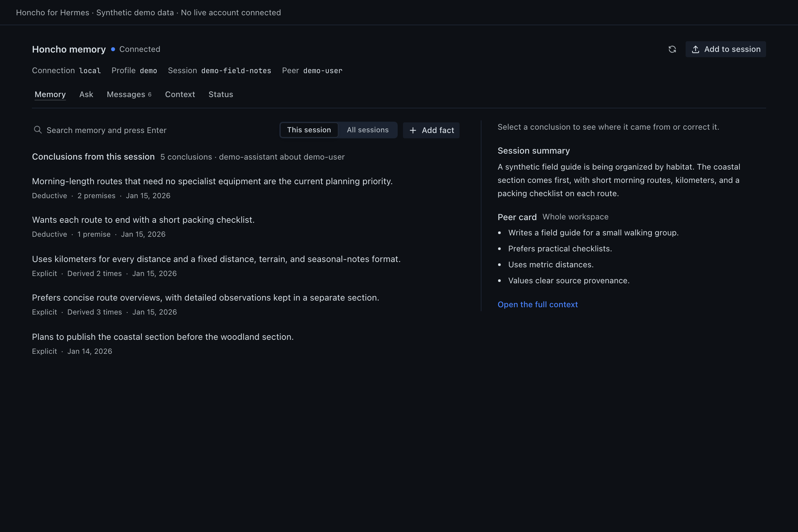Focus the Search memory input field
This screenshot has height=532, width=798.
(153, 130)
